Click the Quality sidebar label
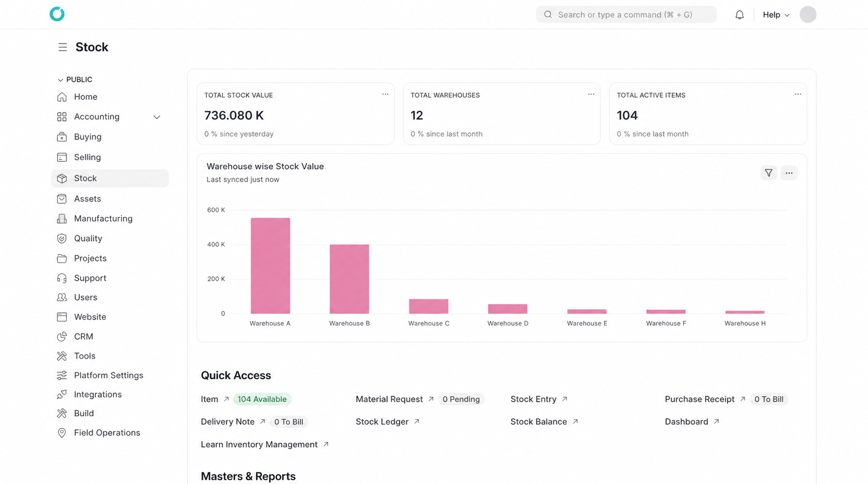Image resolution: width=868 pixels, height=484 pixels. (88, 238)
